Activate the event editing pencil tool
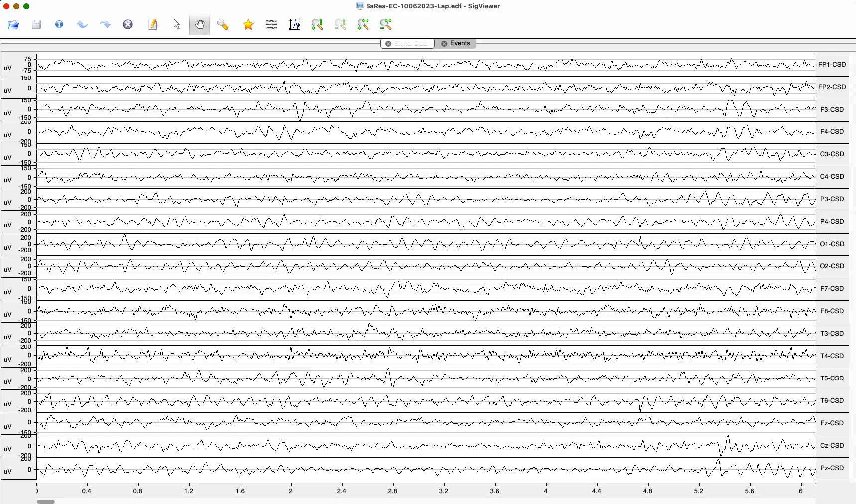The height and width of the screenshot is (504, 856). click(x=153, y=24)
